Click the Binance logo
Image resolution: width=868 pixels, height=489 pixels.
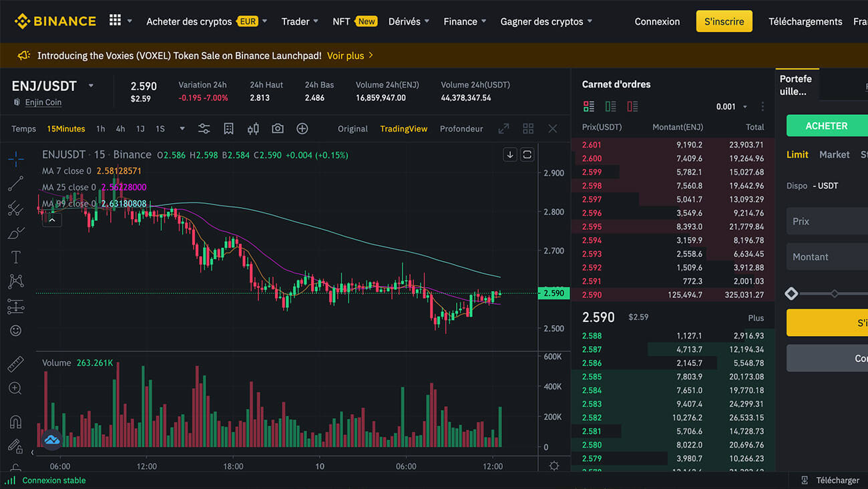pos(55,21)
